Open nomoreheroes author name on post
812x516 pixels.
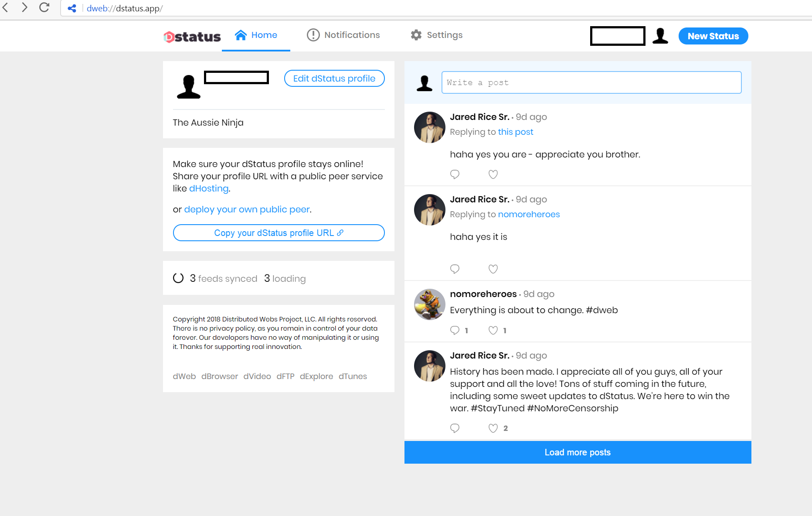point(483,294)
